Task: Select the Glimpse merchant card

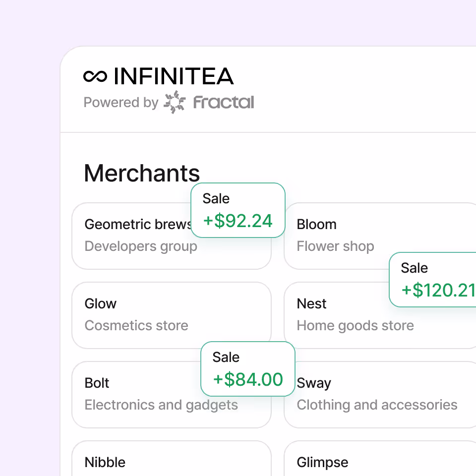Action: pyautogui.click(x=379, y=461)
